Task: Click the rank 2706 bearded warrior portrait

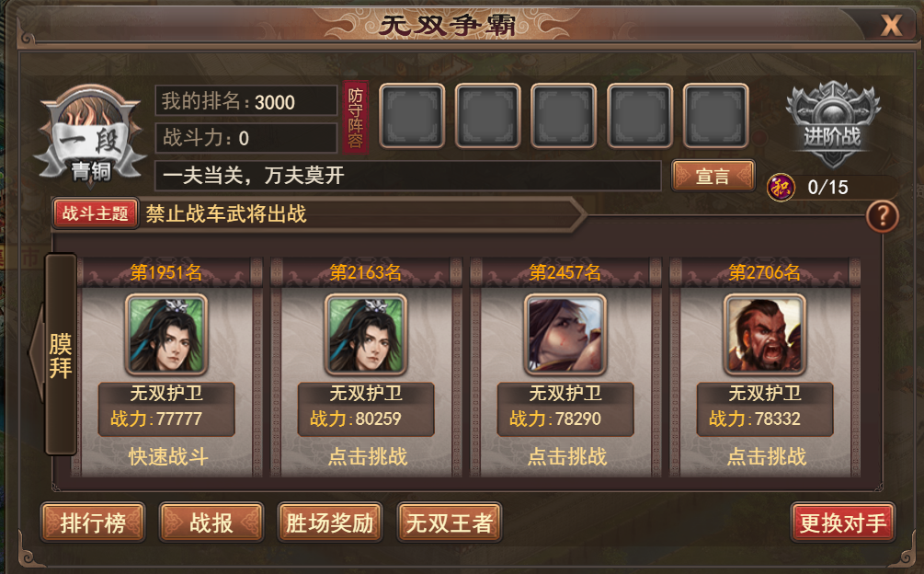Action: coord(765,334)
